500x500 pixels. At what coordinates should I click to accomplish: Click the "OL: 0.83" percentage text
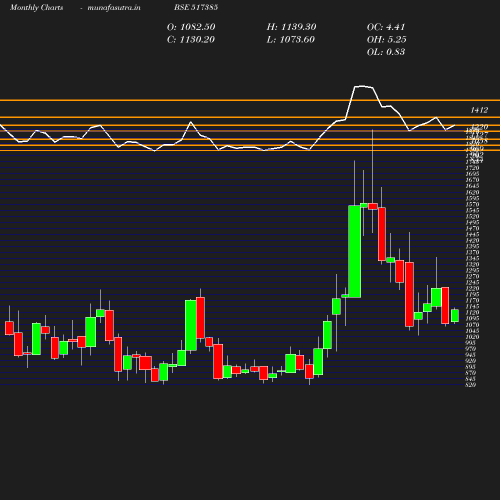[x=386, y=52]
